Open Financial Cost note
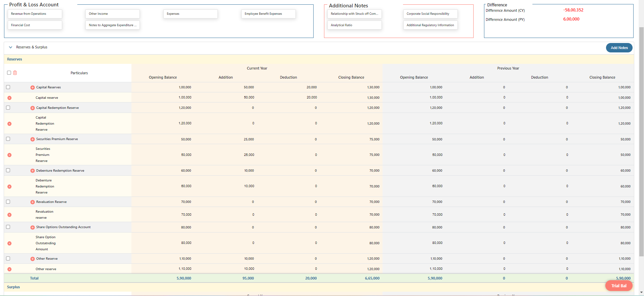The width and height of the screenshot is (644, 296). [35, 25]
